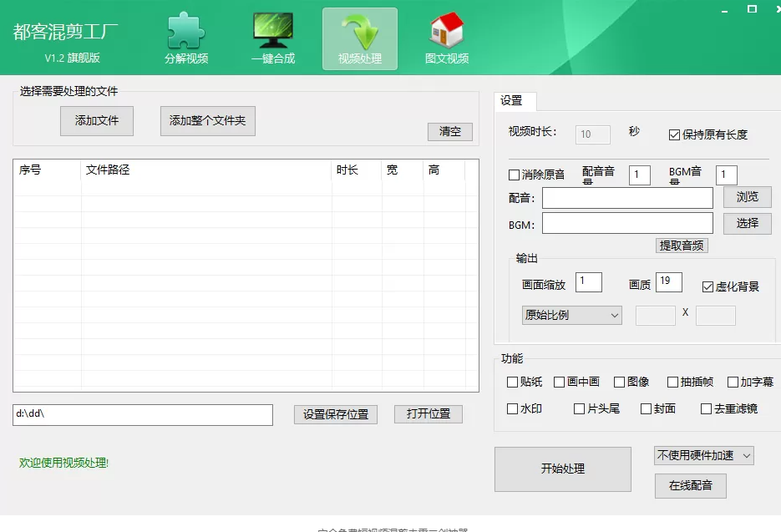Click the 序号 column header
The width and height of the screenshot is (781, 532).
(47, 170)
